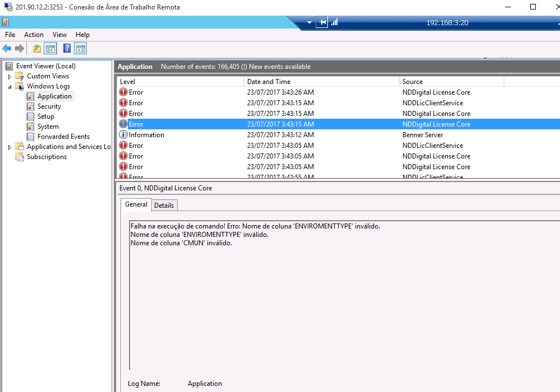This screenshot has height=392, width=560.
Task: Select the System log in tree
Action: coord(48,127)
